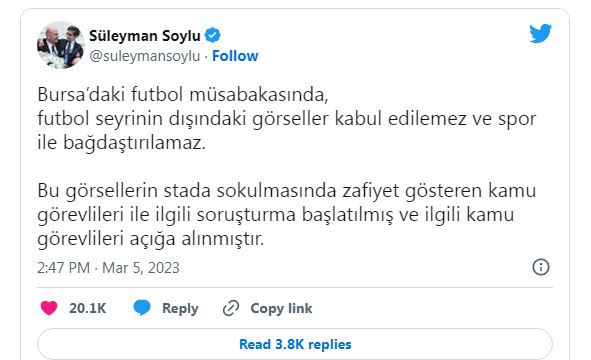
Task: Open the 2:47 PM timestamp link
Action: click(63, 268)
